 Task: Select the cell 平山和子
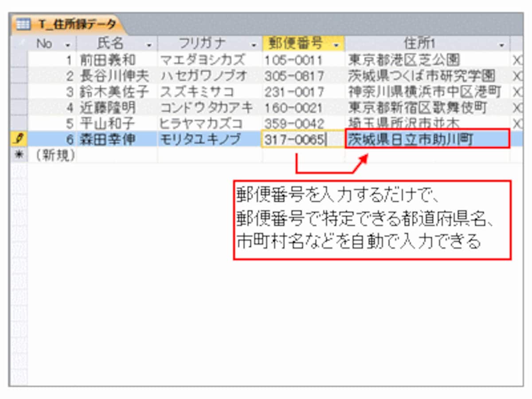tap(117, 123)
